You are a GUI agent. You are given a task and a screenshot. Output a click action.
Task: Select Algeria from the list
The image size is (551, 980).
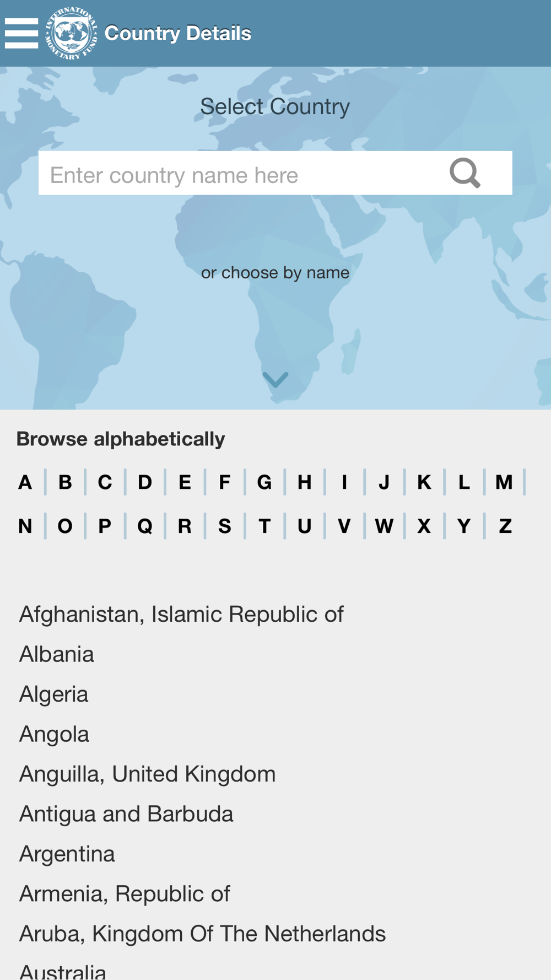coord(53,694)
